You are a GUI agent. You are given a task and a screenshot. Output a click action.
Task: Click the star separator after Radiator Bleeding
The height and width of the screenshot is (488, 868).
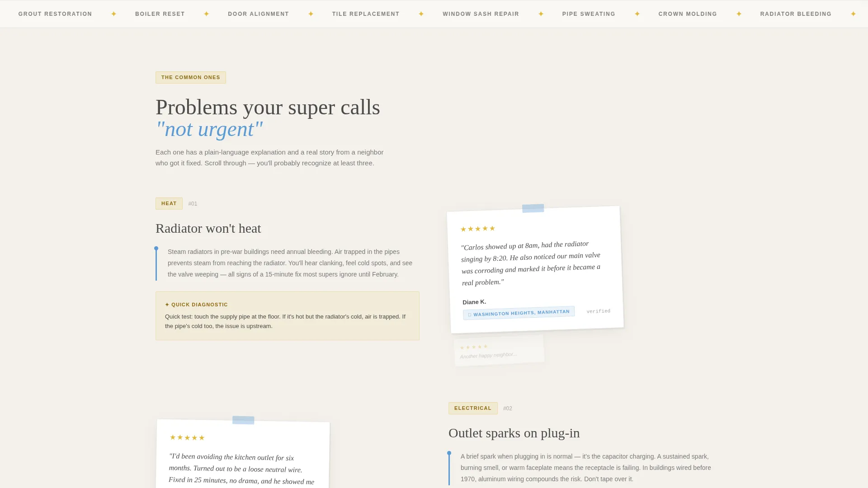pos(854,14)
